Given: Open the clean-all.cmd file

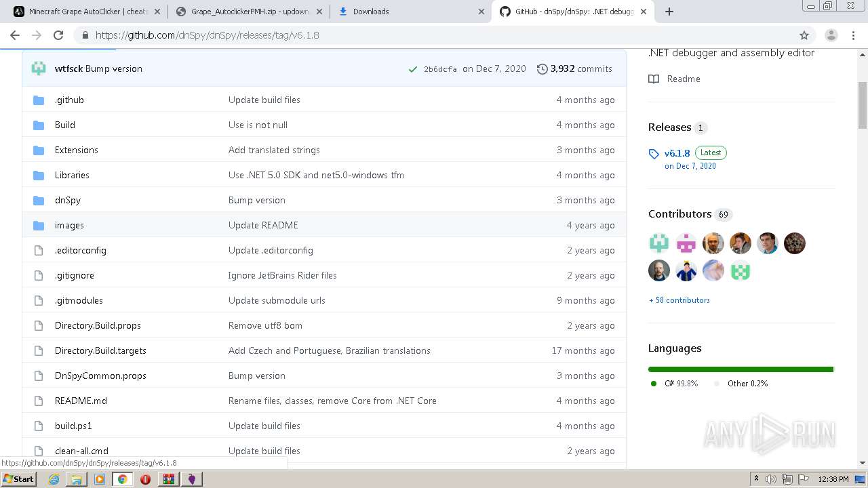Looking at the screenshot, I should tap(81, 451).
